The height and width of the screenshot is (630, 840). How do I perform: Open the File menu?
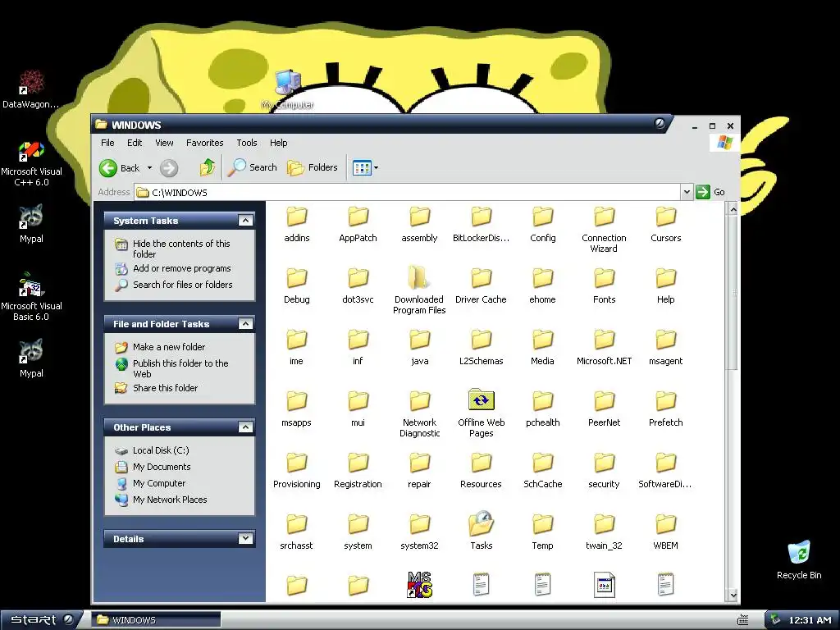(x=107, y=143)
